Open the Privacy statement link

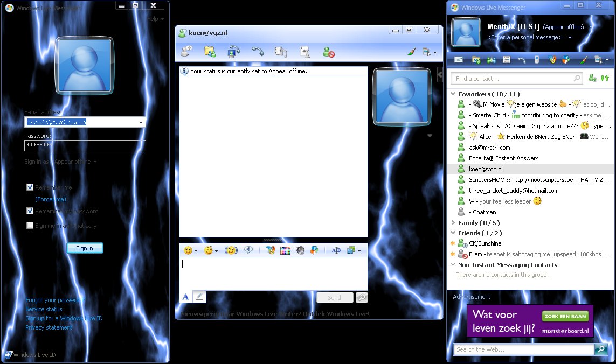click(49, 327)
